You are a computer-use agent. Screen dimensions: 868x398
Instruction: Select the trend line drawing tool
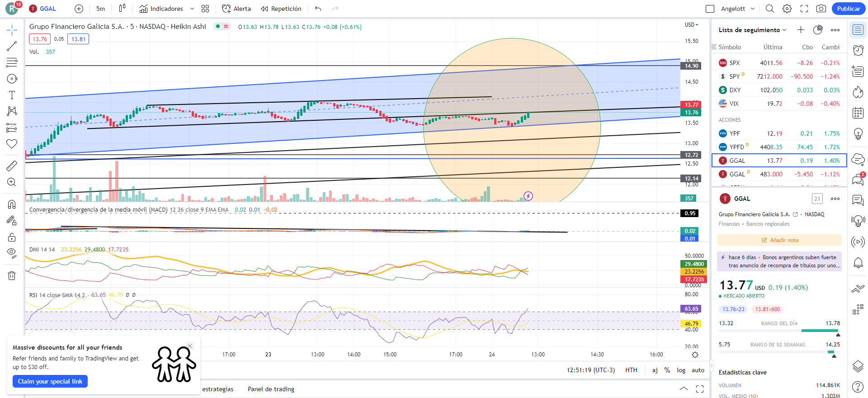12,46
